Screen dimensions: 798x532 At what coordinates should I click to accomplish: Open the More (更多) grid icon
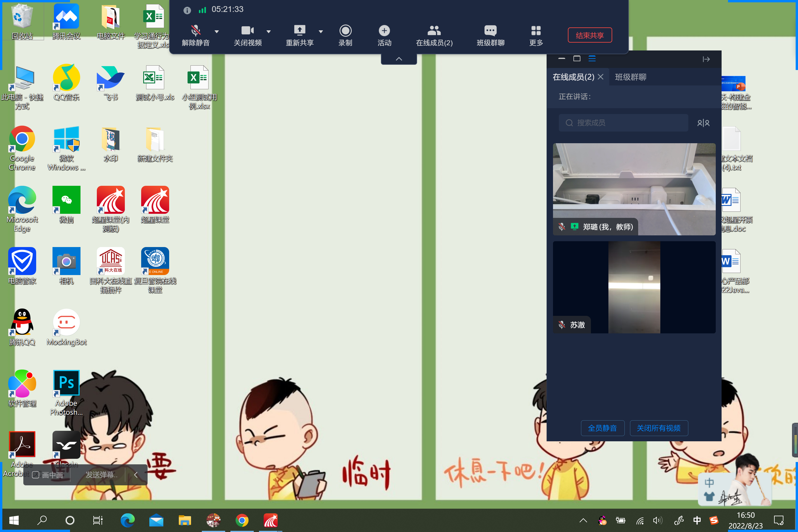[x=536, y=31]
